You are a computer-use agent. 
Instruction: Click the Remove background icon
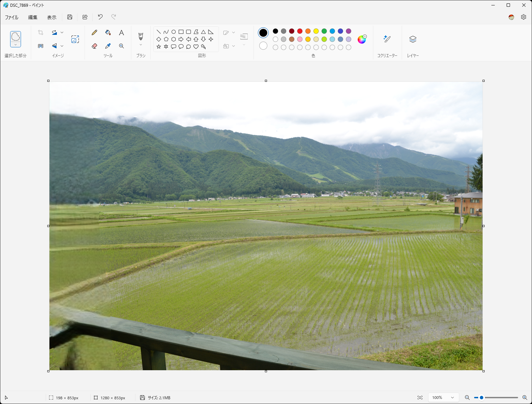click(x=41, y=46)
